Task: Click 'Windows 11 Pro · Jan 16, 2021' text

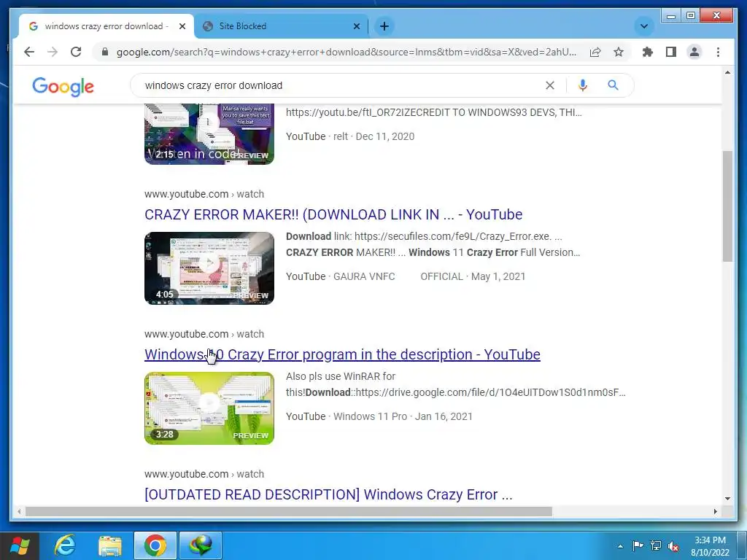Action: pyautogui.click(x=403, y=416)
